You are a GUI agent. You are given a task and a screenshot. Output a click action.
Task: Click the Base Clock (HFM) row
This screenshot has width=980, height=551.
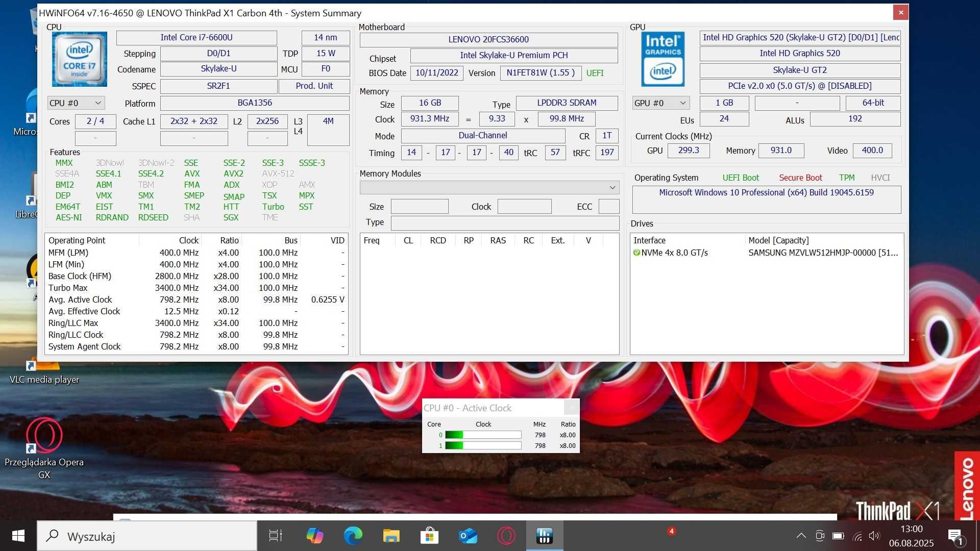pyautogui.click(x=197, y=276)
